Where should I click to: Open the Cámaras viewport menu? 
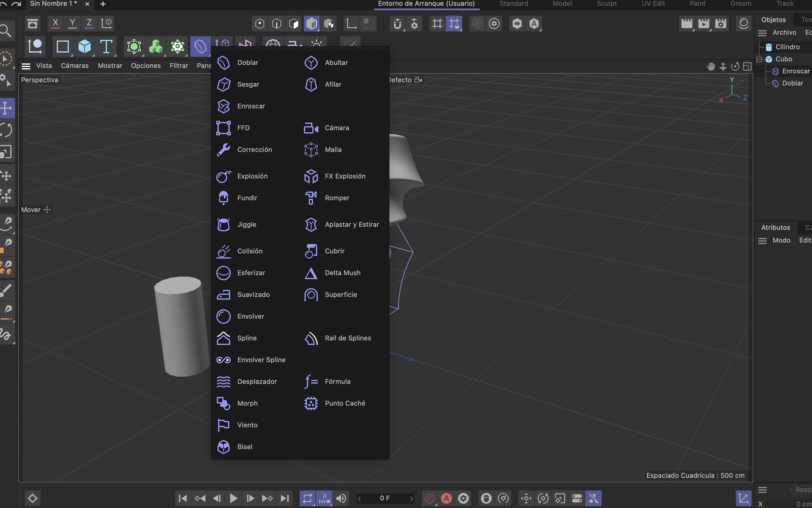click(x=75, y=66)
